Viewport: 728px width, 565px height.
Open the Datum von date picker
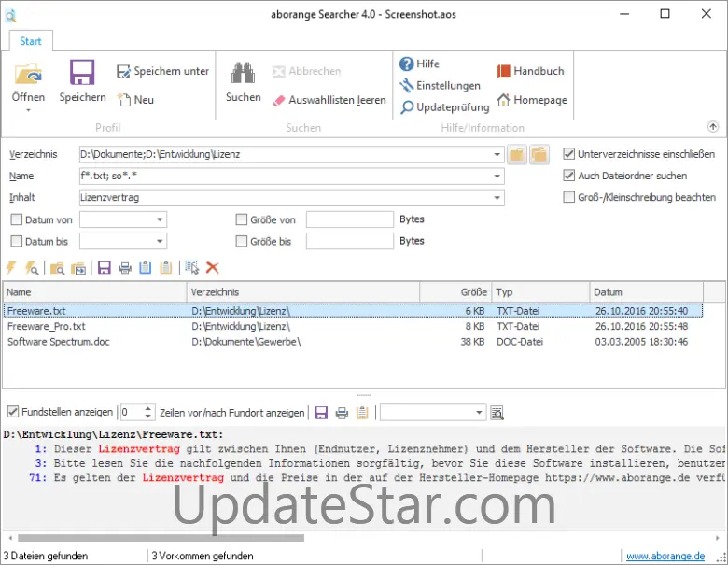[160, 219]
